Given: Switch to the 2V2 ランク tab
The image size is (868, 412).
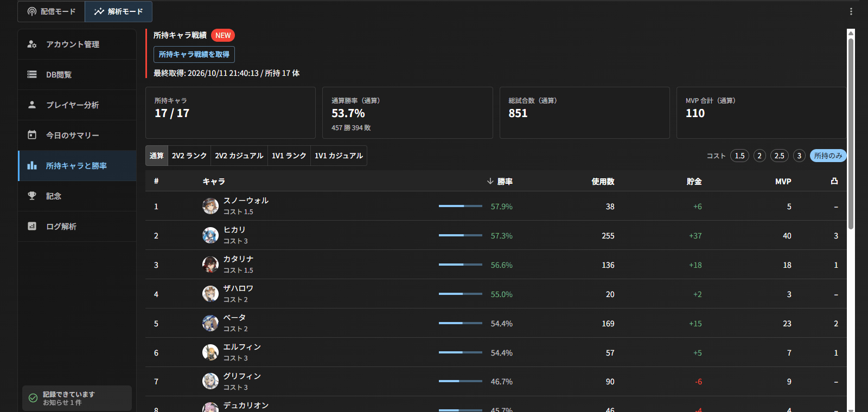Looking at the screenshot, I should point(189,156).
